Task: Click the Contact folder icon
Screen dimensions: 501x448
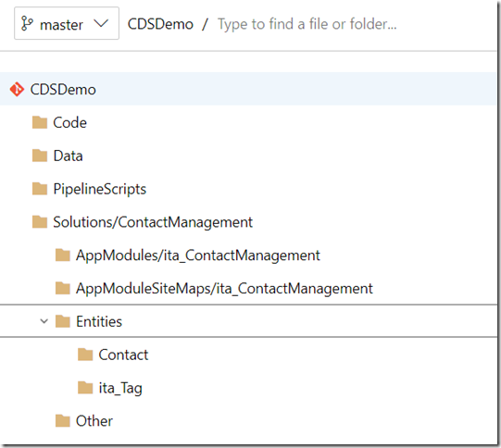Action: pyautogui.click(x=85, y=355)
